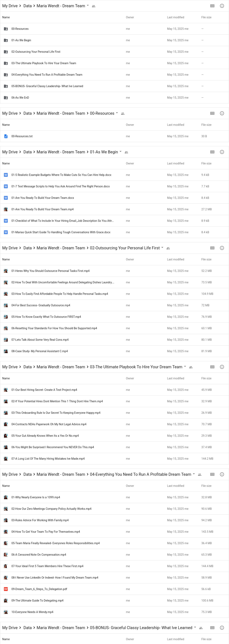Open dropdown arrow next to Maria Wendt - Dream Team title
Viewport: 229px width, 644px height.
pos(88,5)
